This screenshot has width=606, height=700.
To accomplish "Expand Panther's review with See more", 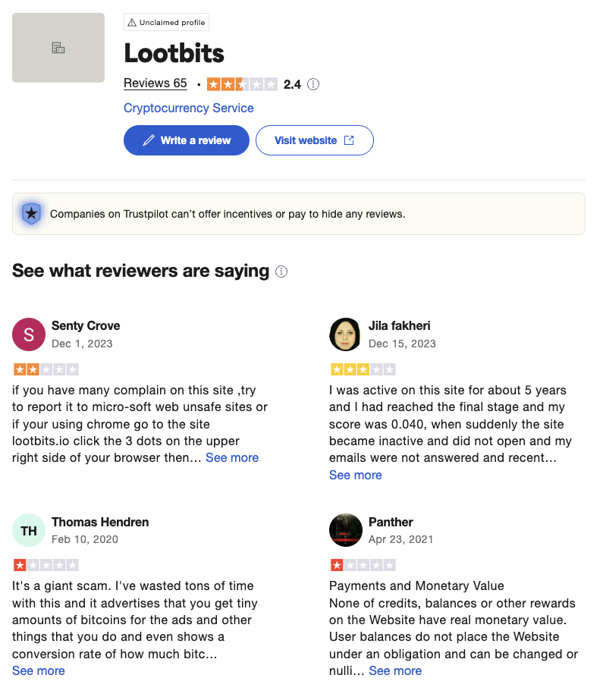I will click(x=395, y=670).
